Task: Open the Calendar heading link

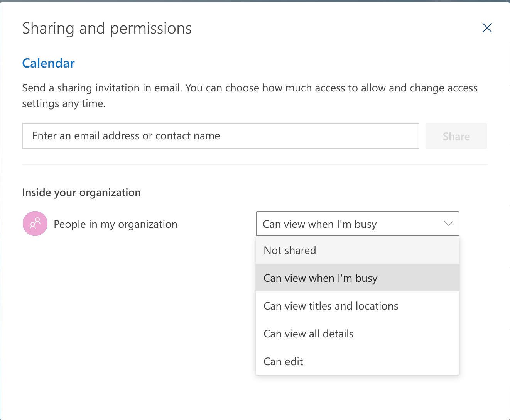Action: tap(49, 63)
